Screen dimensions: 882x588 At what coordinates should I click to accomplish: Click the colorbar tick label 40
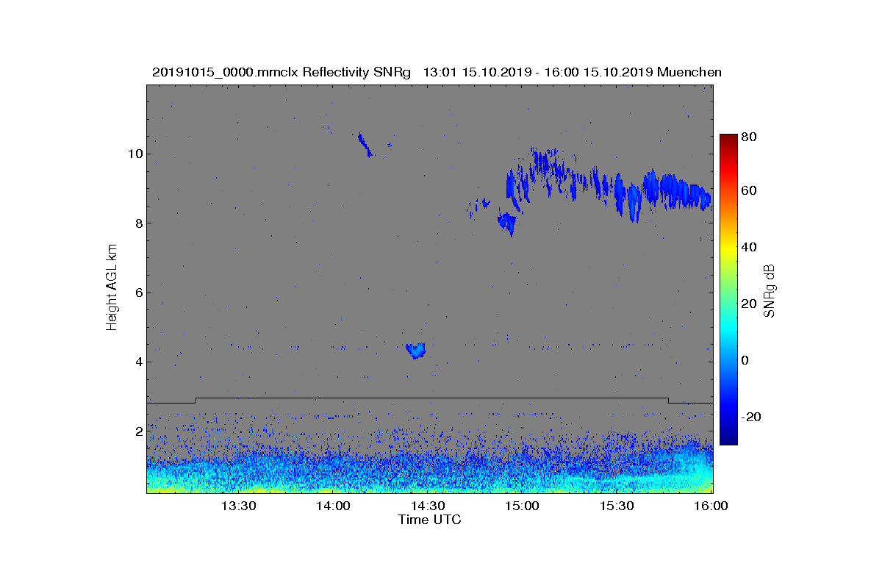pos(750,247)
